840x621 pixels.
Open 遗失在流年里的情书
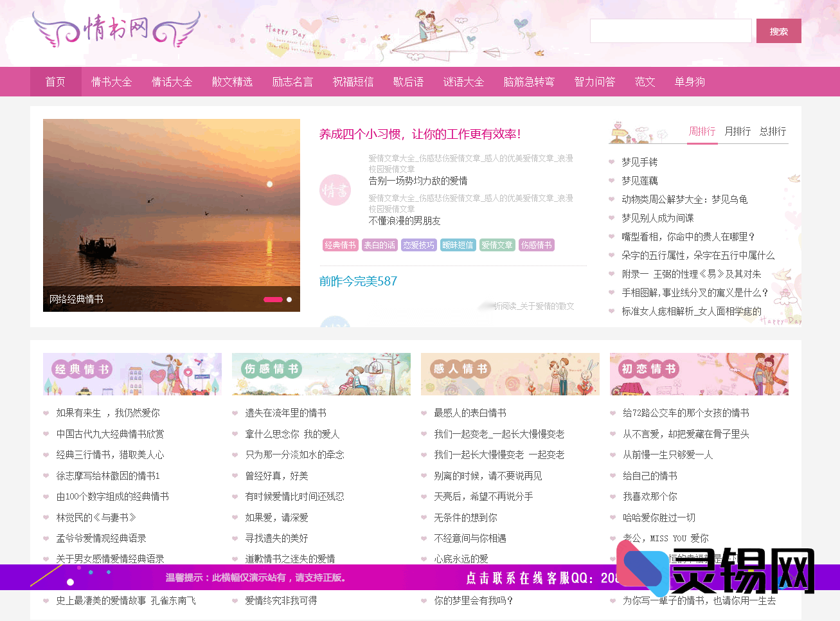283,413
